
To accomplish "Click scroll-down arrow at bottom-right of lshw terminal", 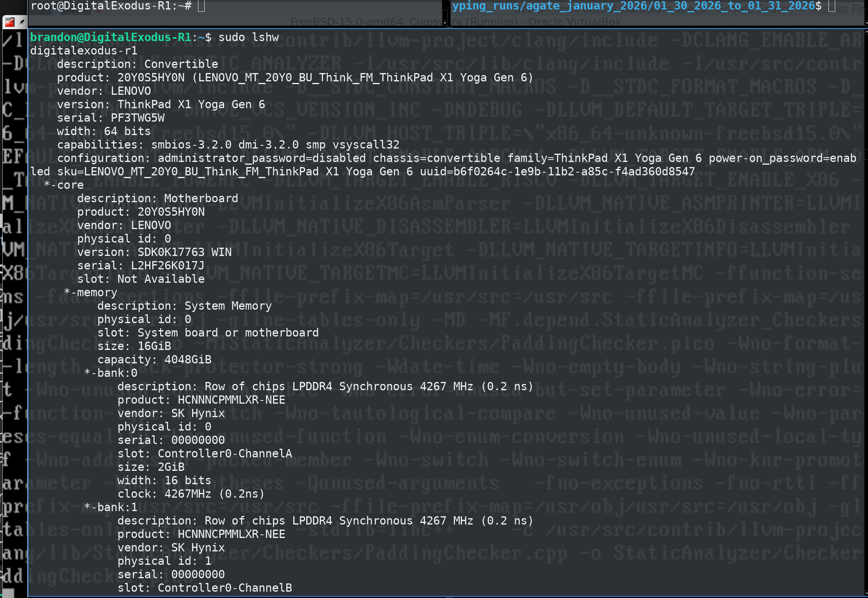I will click(x=866, y=594).
